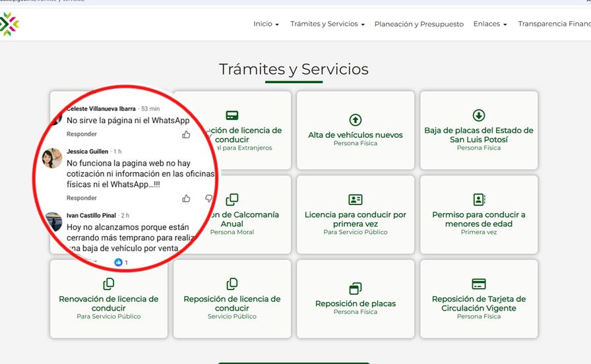Click 'Para Servicio Público' under Renovación de licencia

[109, 317]
